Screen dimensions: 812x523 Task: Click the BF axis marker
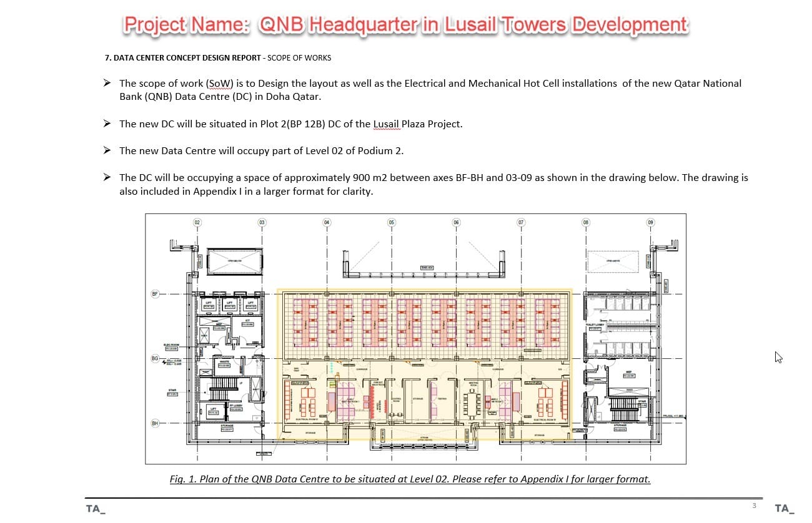click(155, 293)
